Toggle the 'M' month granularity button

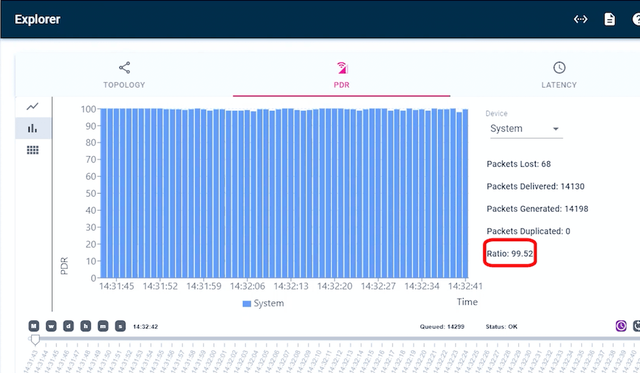point(34,326)
